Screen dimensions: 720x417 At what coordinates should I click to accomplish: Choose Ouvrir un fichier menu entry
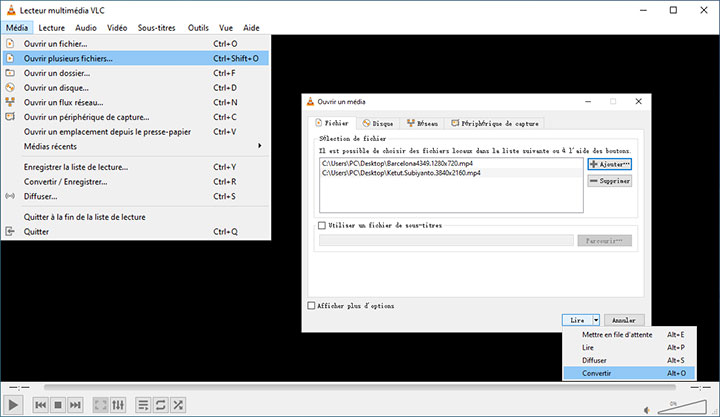tap(135, 44)
